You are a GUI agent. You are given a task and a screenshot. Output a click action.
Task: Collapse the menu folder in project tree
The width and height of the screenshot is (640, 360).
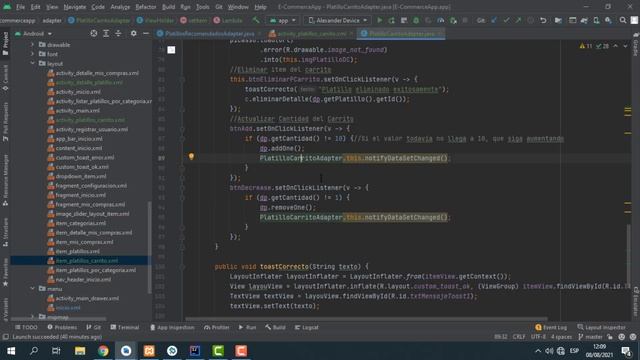click(33, 289)
